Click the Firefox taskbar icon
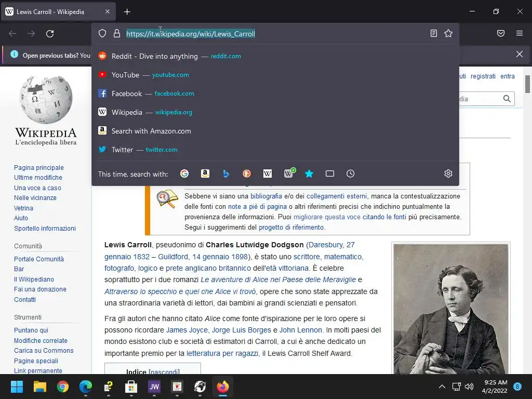The image size is (532, 399). pos(223,387)
